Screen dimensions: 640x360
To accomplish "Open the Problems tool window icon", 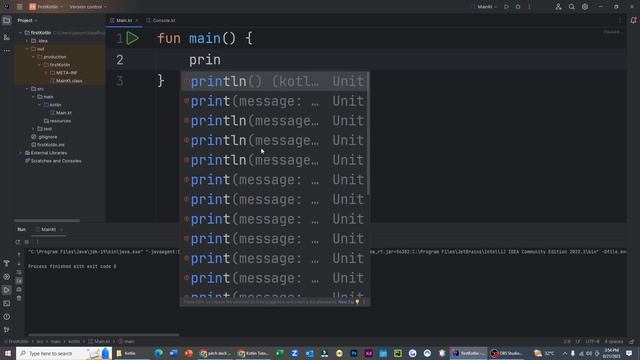I will (x=7, y=317).
